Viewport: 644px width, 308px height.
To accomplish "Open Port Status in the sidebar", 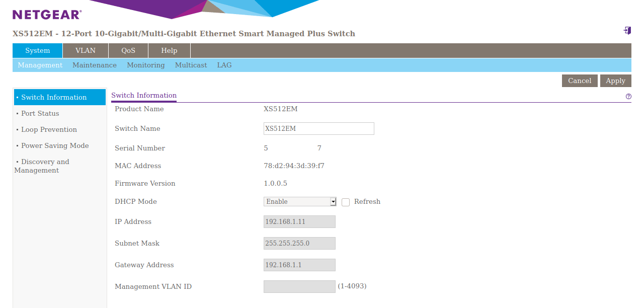I will (x=40, y=114).
